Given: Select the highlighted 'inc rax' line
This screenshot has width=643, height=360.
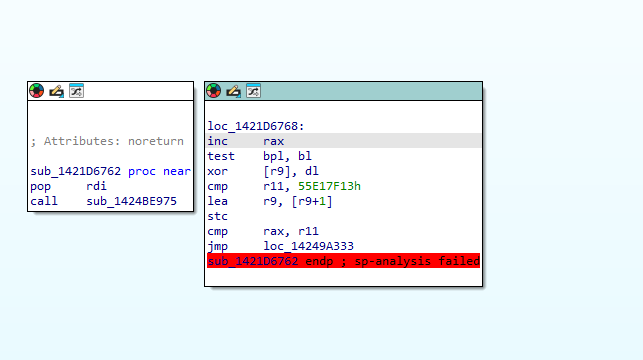Looking at the screenshot, I should (344, 141).
